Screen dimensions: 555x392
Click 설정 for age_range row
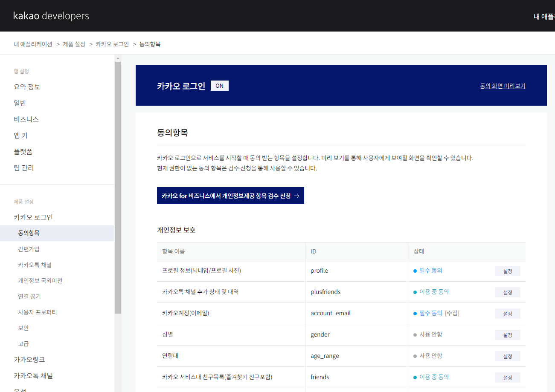[508, 356]
